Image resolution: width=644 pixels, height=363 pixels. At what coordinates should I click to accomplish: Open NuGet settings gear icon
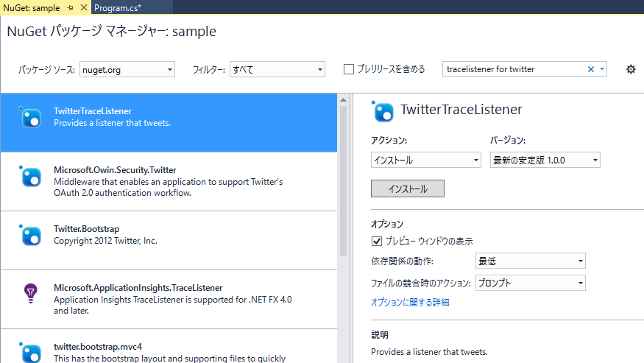631,69
